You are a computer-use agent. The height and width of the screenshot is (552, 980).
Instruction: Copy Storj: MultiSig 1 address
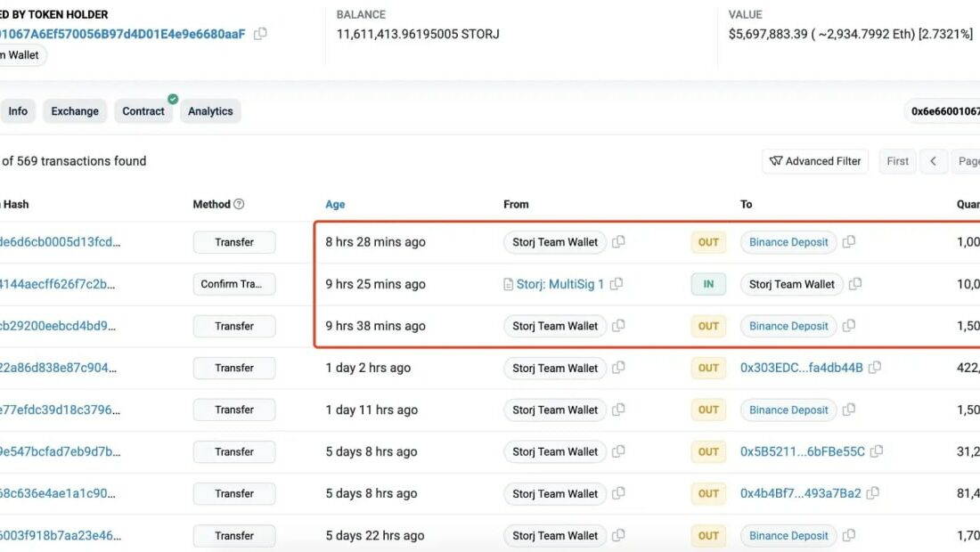617,283
